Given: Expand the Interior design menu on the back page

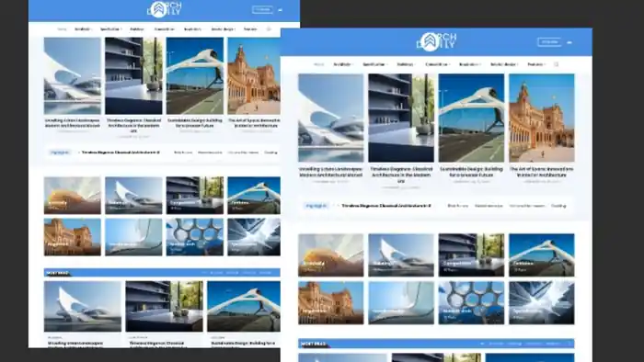Looking at the screenshot, I should 223,29.
